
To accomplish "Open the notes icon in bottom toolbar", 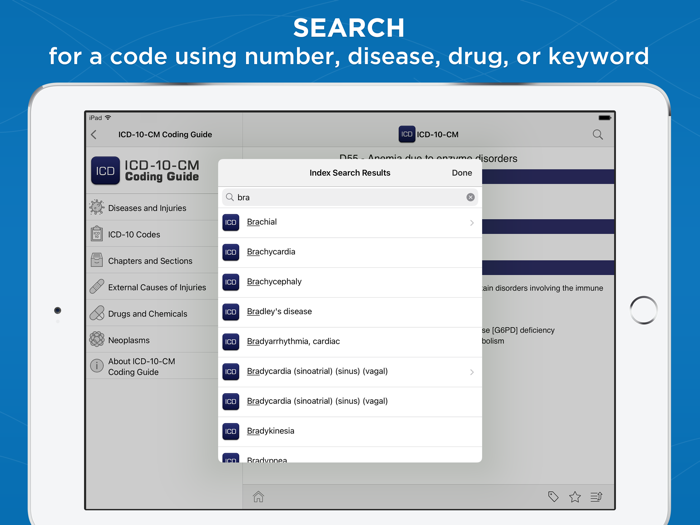I will (596, 496).
